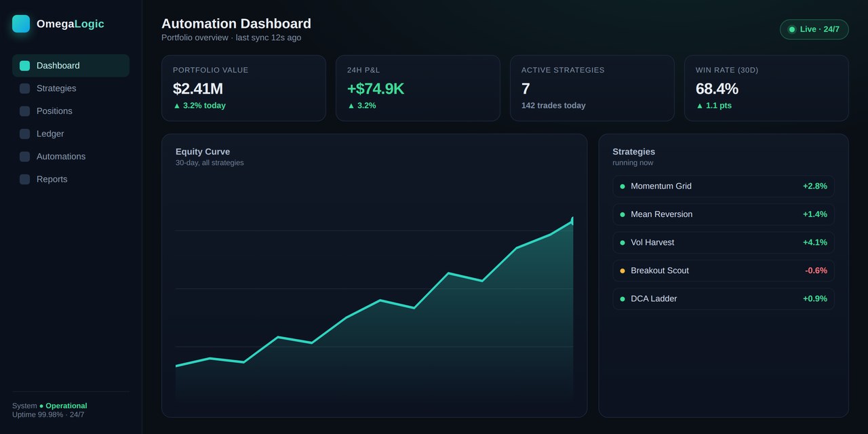Image resolution: width=868 pixels, height=434 pixels.
Task: Click the Ledger sidebar icon
Action: 24,134
